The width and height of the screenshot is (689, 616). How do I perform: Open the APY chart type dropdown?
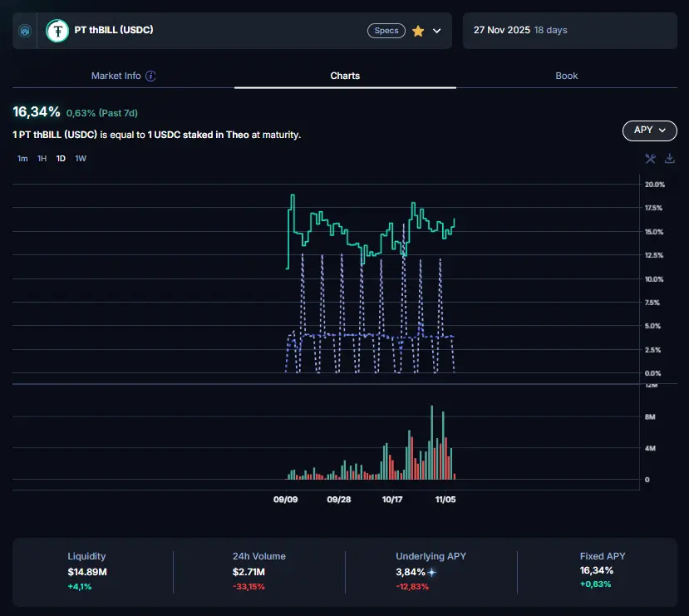tap(649, 131)
